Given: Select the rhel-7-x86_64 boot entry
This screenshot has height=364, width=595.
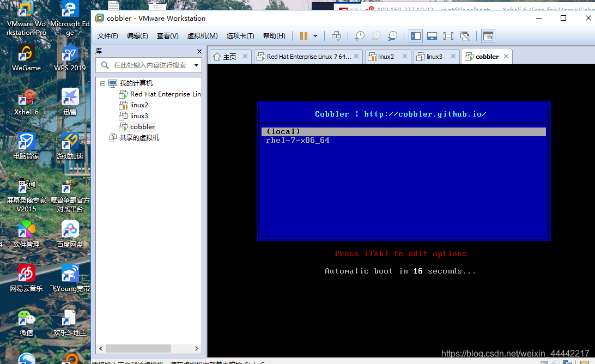Looking at the screenshot, I should (297, 141).
